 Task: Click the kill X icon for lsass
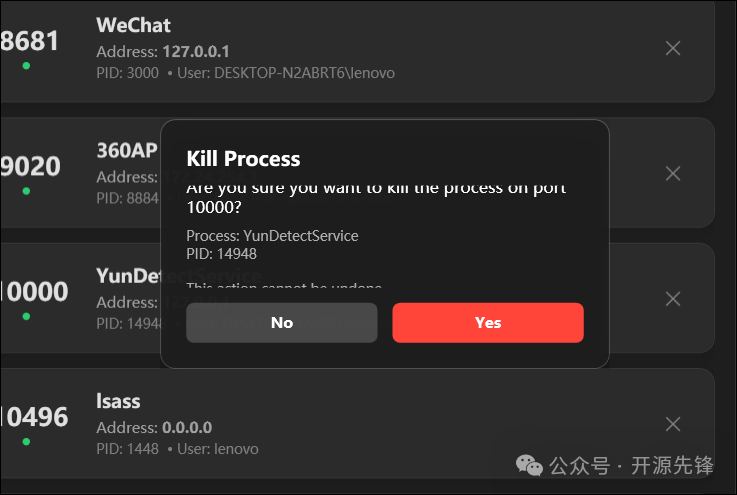click(x=673, y=424)
